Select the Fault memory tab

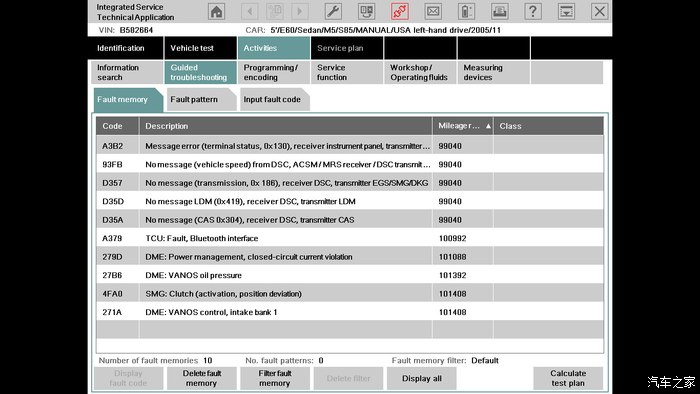tap(128, 100)
